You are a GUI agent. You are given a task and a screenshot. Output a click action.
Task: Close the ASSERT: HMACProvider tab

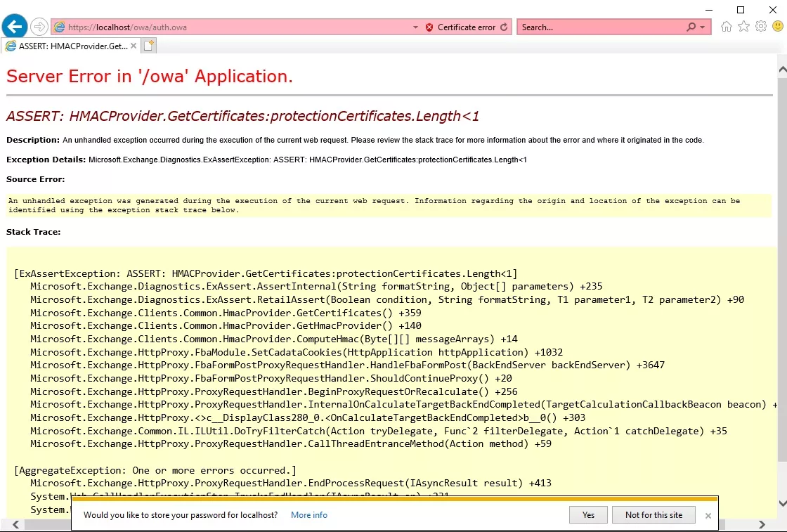[134, 46]
